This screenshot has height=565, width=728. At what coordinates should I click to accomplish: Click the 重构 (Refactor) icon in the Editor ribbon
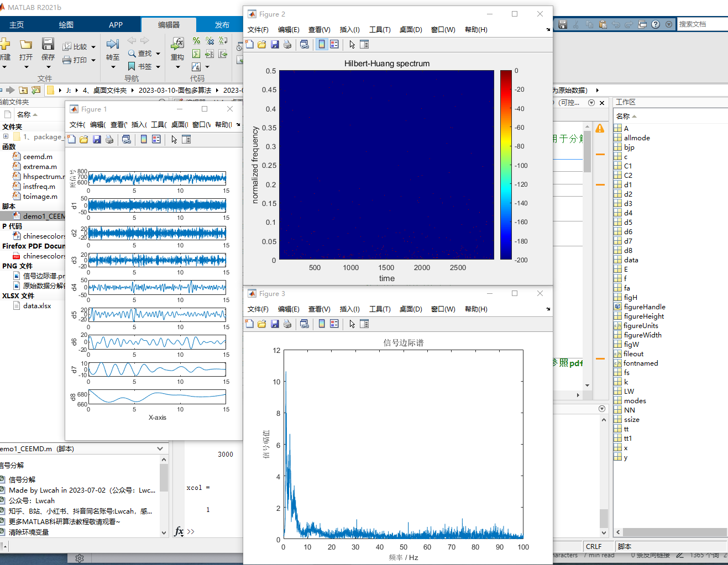177,58
